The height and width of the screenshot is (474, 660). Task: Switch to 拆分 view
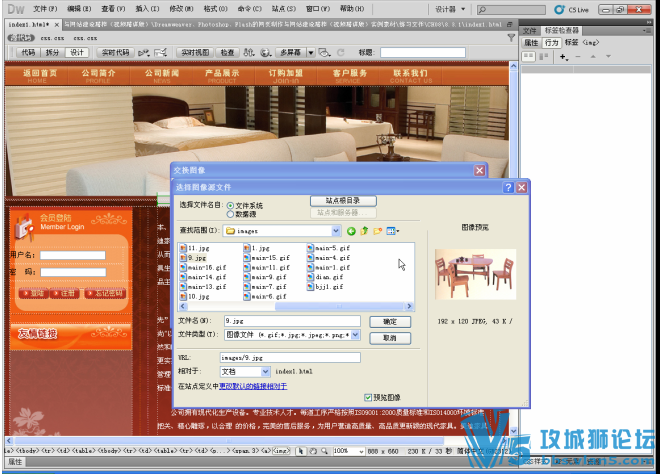click(52, 53)
